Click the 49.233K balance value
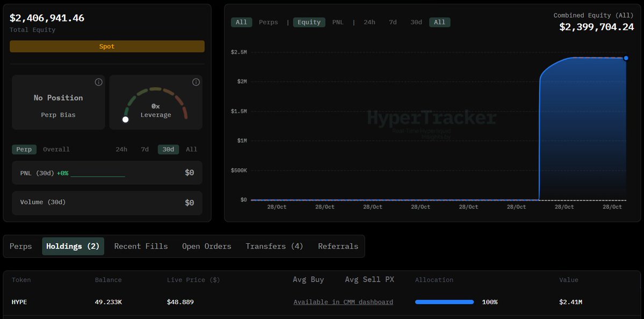 (108, 302)
